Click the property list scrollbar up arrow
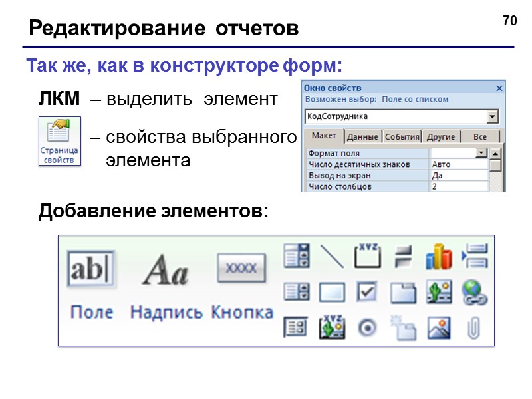The height and width of the screenshot is (399, 532). pyautogui.click(x=495, y=154)
